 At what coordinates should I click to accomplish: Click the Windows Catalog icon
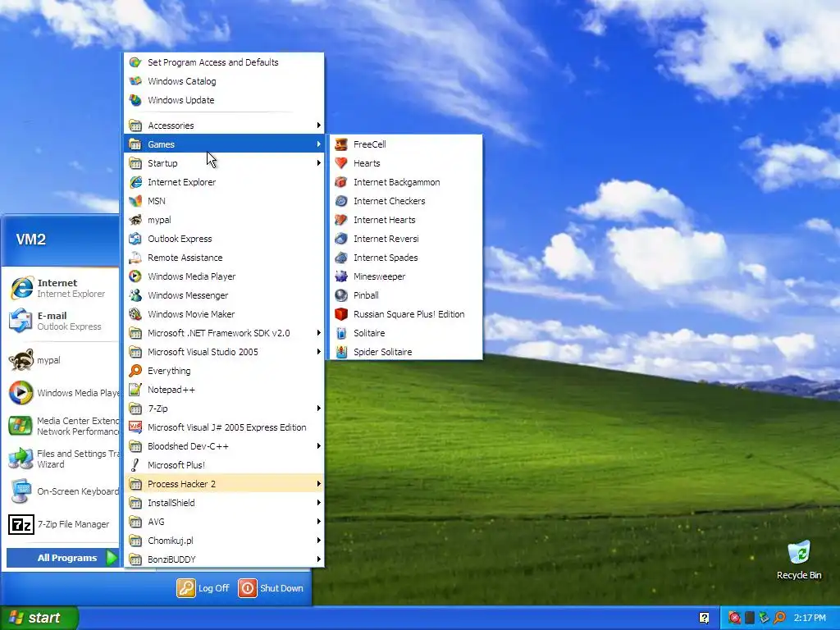[135, 81]
